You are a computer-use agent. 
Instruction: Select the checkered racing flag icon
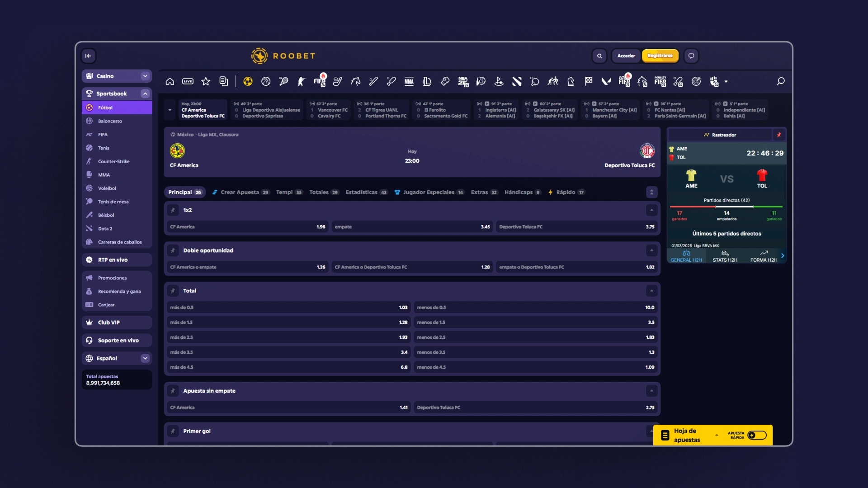[x=588, y=81]
